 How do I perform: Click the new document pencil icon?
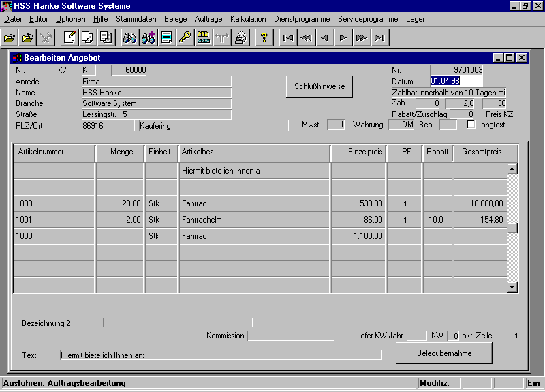tap(69, 37)
